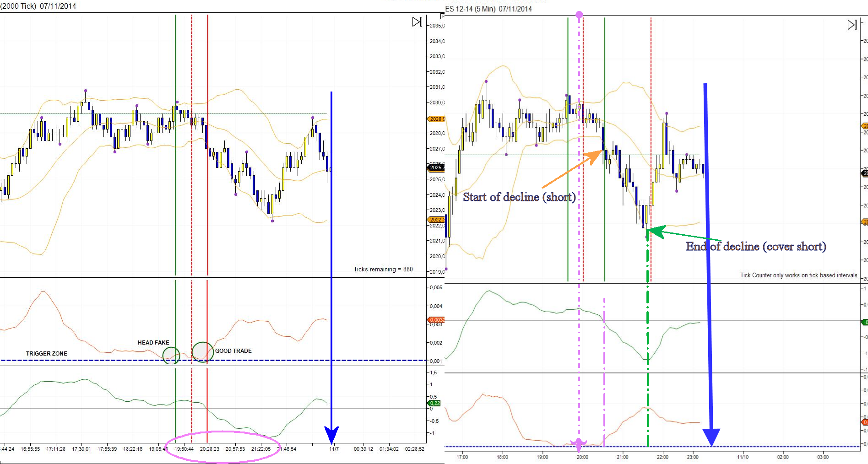Jump to latest bar on ES 5 Min chart

pos(852,25)
